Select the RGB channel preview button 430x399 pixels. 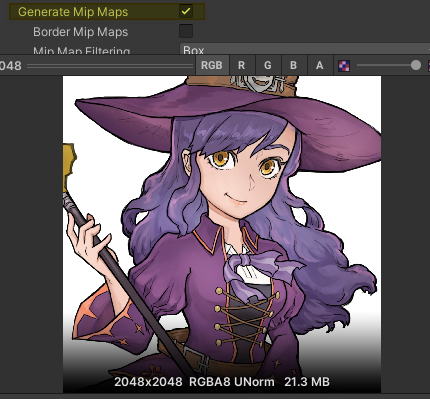pos(212,65)
